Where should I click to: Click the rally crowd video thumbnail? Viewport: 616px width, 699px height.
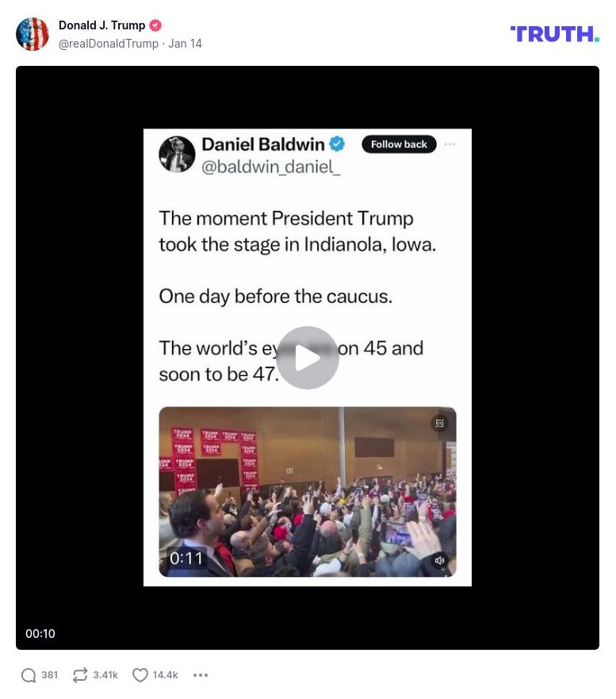pyautogui.click(x=308, y=492)
